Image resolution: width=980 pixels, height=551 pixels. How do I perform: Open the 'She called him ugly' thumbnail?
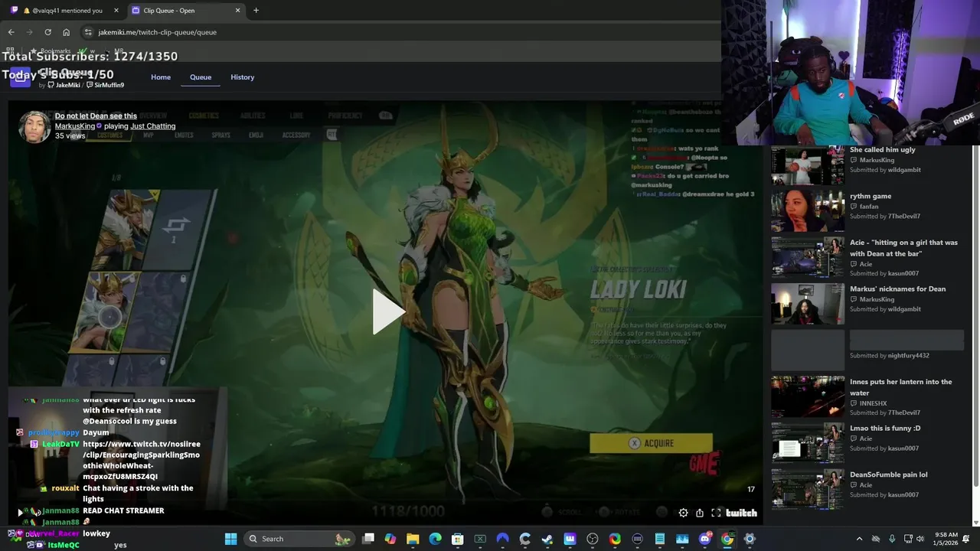pyautogui.click(x=808, y=165)
